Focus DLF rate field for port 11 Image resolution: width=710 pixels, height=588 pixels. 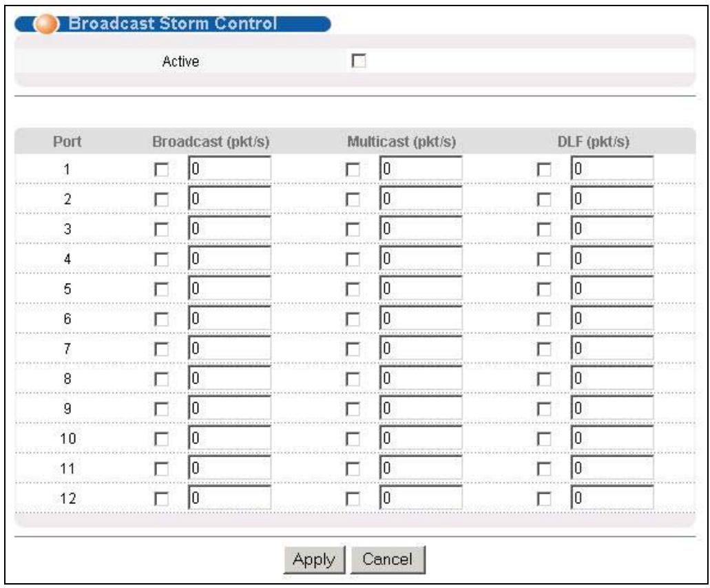(x=612, y=467)
